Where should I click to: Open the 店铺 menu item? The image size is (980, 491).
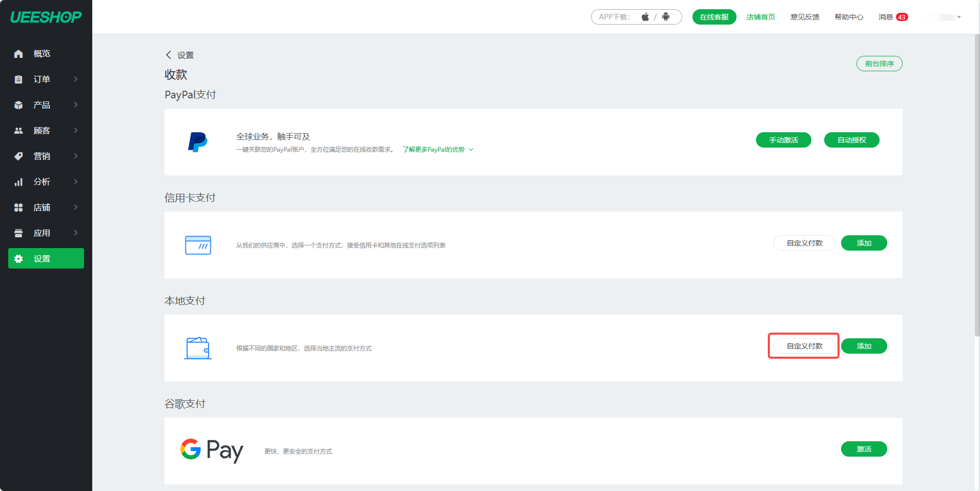[x=46, y=208]
